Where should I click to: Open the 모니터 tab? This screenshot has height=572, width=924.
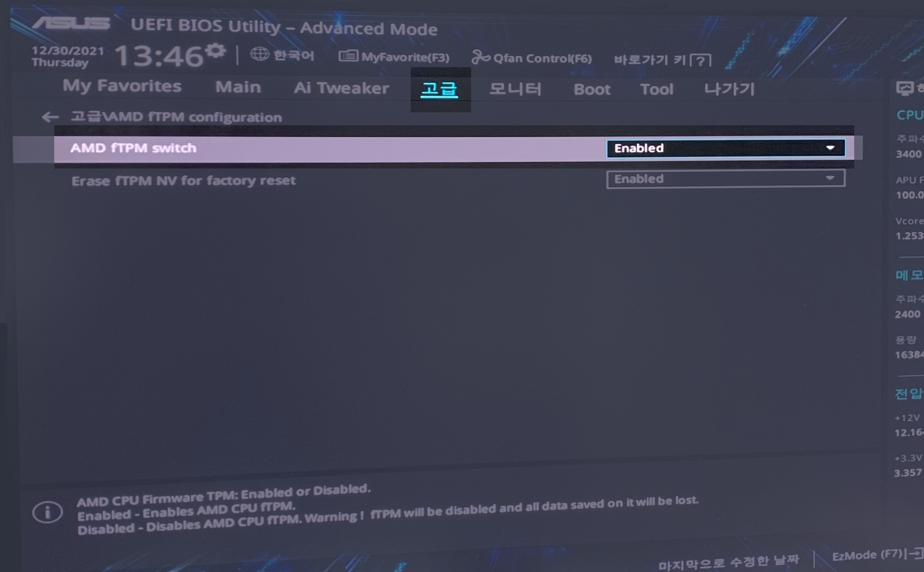click(x=515, y=89)
